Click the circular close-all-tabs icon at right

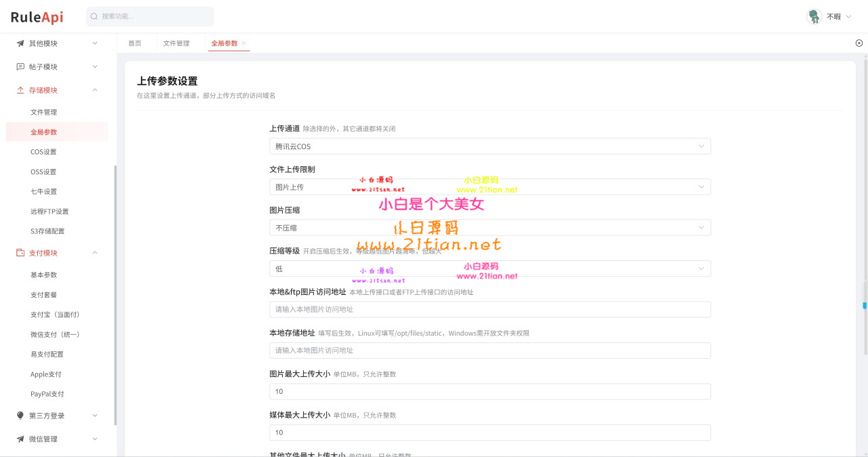coord(859,43)
